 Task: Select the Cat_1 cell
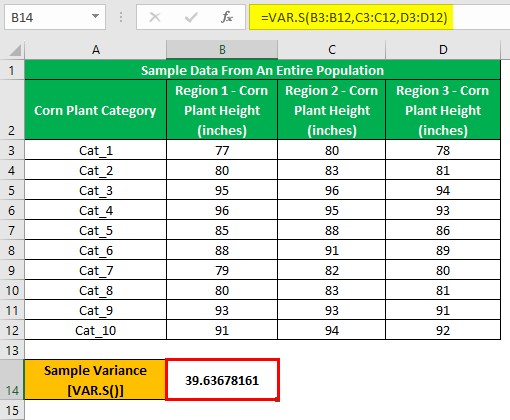(x=95, y=150)
